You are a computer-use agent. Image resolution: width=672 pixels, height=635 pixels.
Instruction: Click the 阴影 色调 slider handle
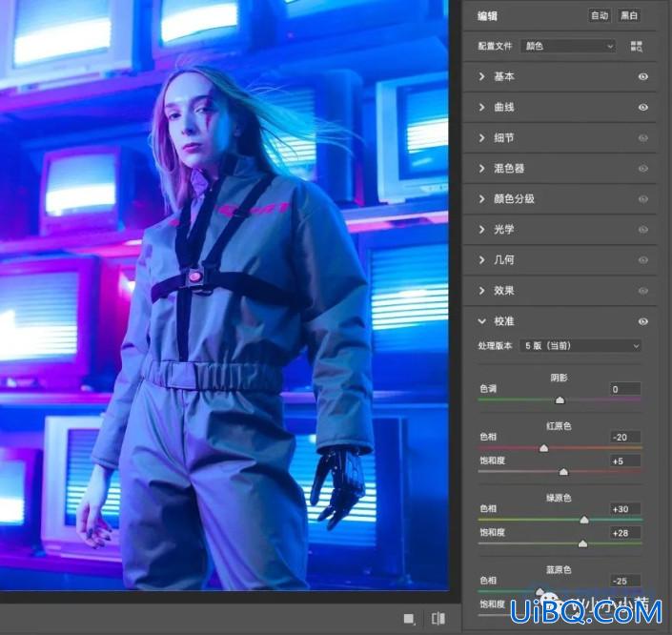point(560,400)
